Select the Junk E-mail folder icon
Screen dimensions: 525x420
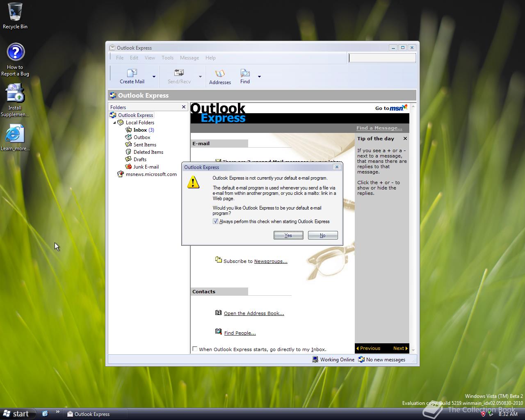[x=129, y=167]
